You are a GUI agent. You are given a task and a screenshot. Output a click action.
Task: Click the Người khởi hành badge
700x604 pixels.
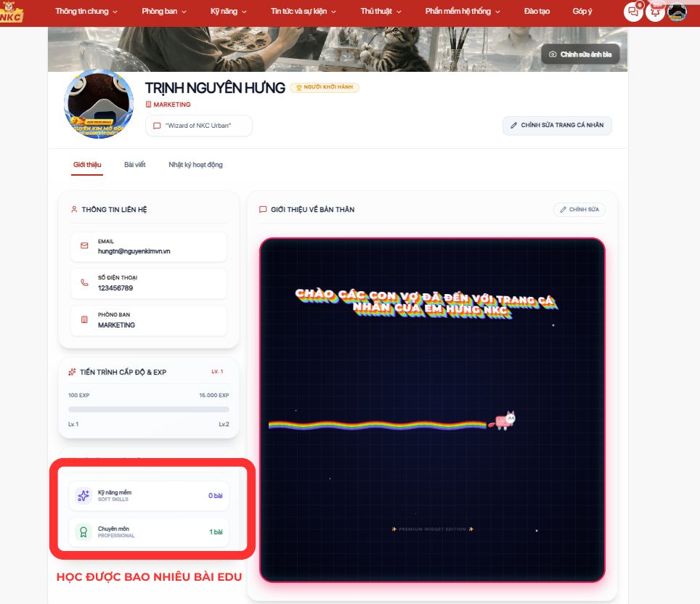click(x=325, y=88)
